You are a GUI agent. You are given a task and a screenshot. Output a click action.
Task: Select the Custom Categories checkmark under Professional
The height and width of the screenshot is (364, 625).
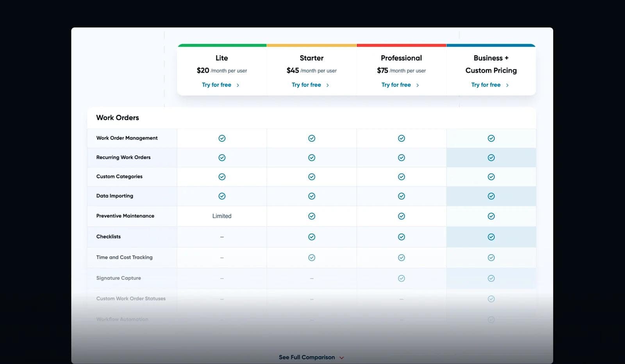pos(402,176)
